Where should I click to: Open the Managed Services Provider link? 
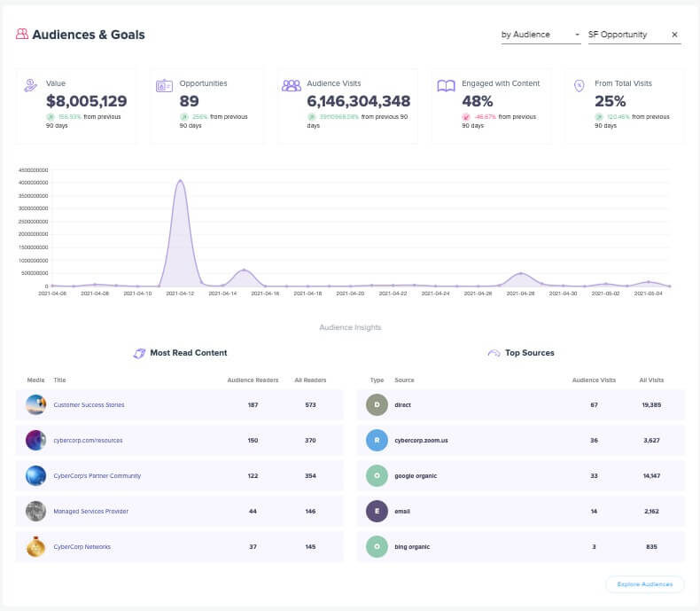coord(90,511)
